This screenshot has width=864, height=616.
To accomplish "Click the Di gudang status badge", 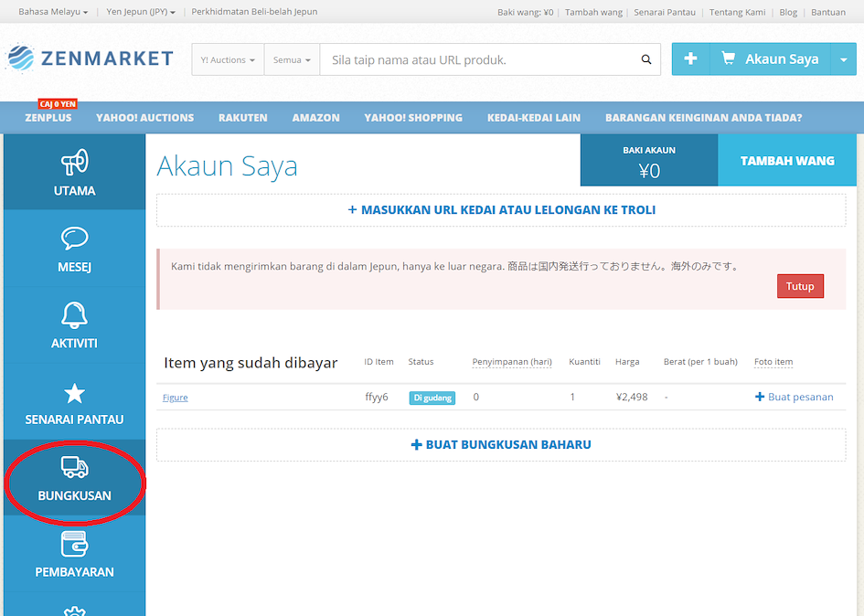I will pyautogui.click(x=432, y=398).
